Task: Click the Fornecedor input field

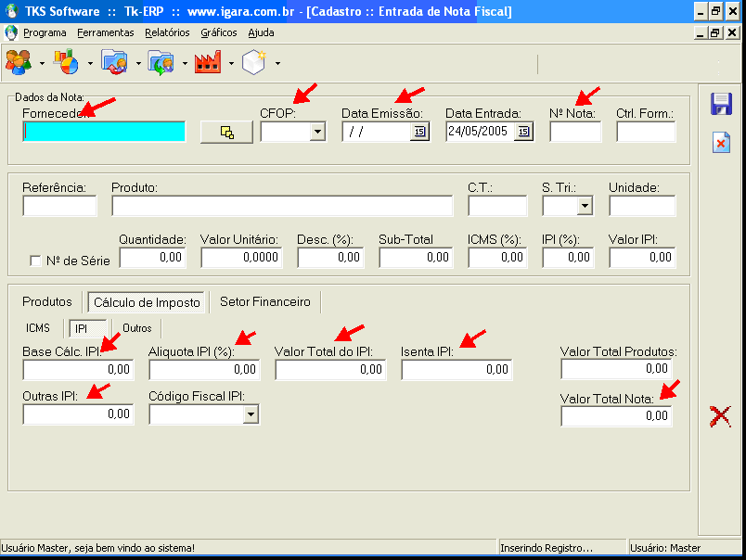Action: point(104,132)
